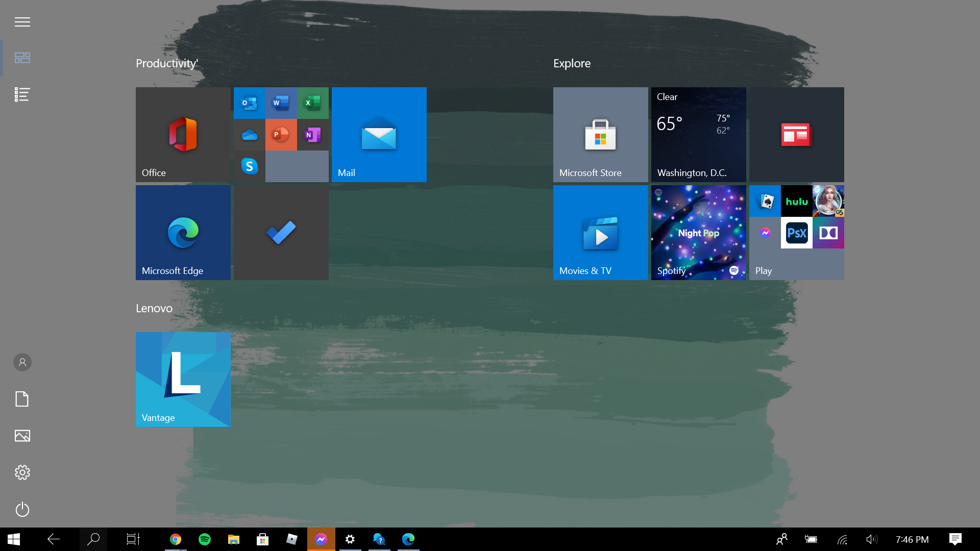Launch the Lenovo Vantage tile
The width and height of the screenshot is (980, 551).
click(183, 379)
